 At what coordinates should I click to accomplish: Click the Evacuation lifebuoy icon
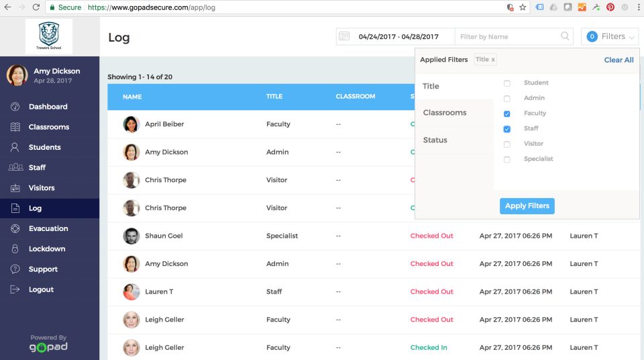pos(15,228)
